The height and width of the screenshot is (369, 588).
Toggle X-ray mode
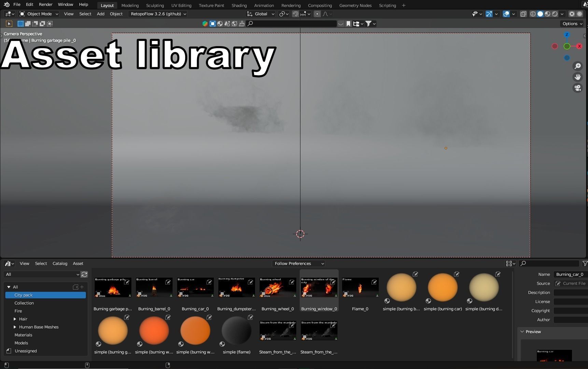523,14
